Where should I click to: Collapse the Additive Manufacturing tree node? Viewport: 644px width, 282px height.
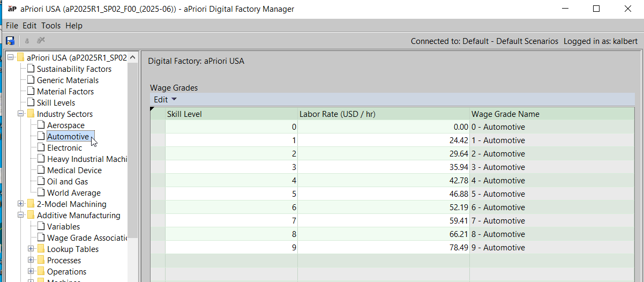(x=20, y=215)
